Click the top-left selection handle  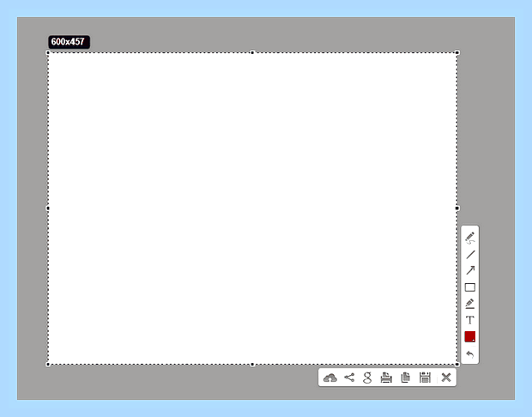tap(48, 52)
